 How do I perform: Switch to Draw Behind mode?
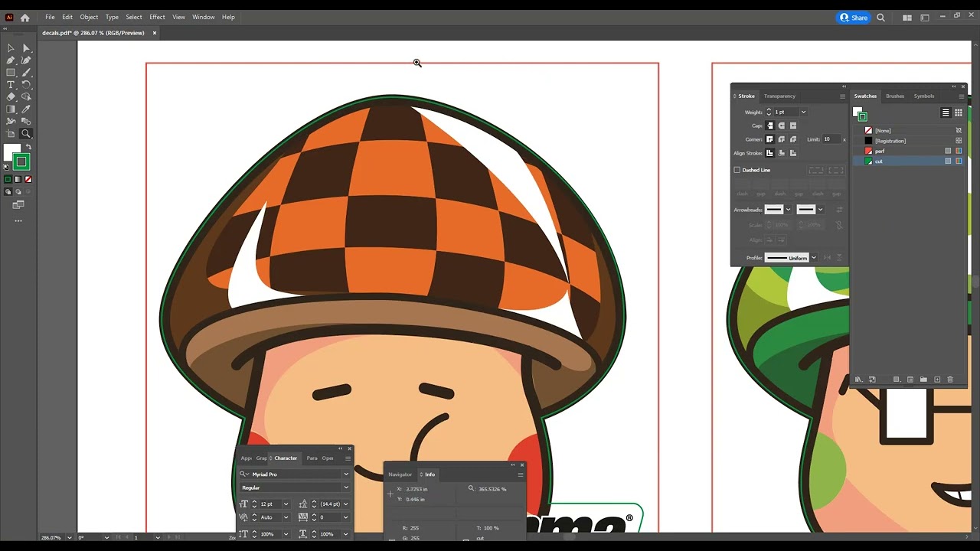click(18, 191)
